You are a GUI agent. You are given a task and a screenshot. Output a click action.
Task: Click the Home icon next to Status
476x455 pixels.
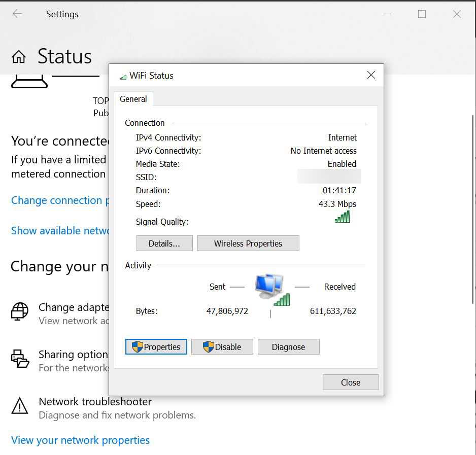pyautogui.click(x=19, y=56)
